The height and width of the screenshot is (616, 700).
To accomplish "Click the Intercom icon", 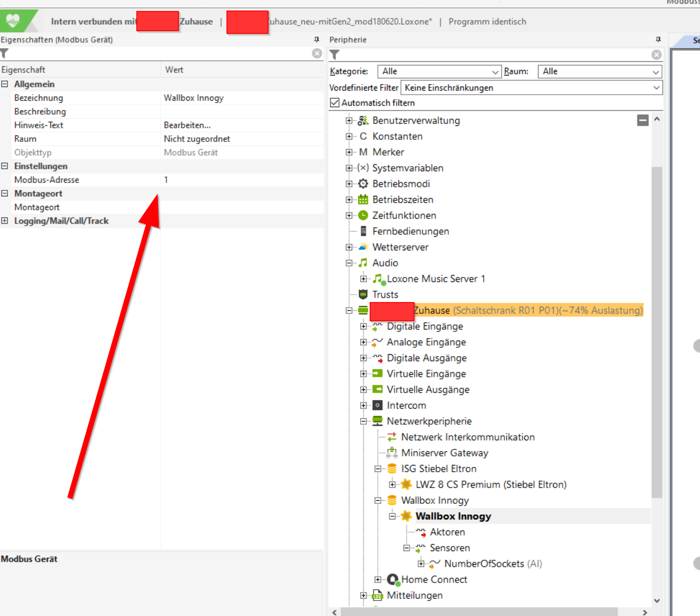I will [377, 405].
